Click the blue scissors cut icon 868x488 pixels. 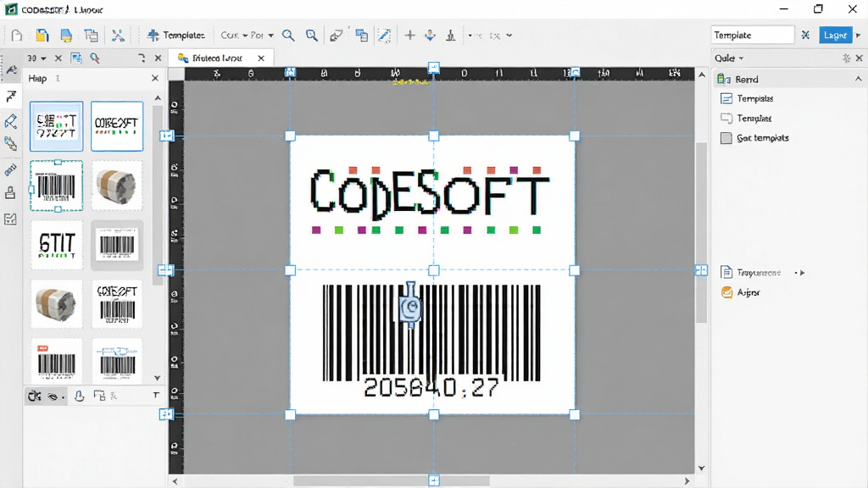click(118, 36)
